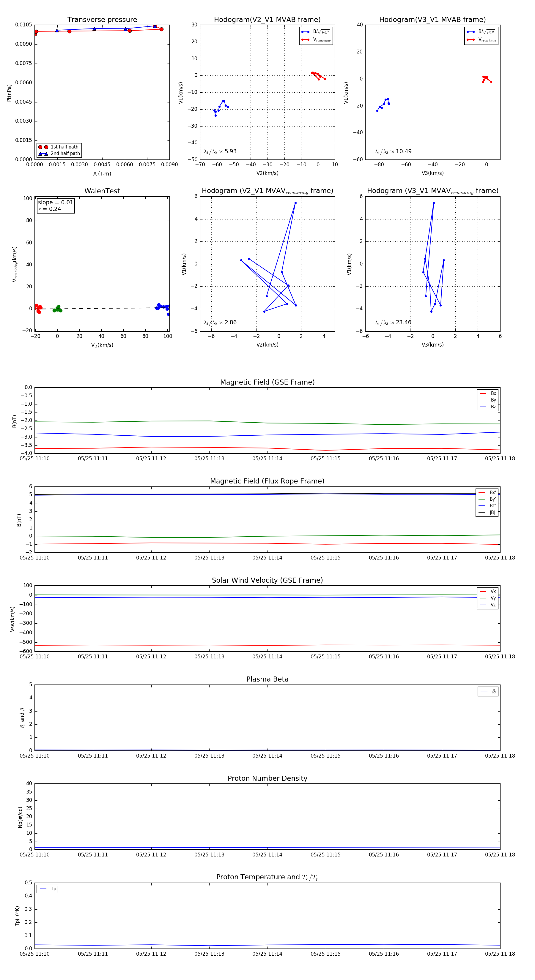Click 'Magnetic Field (GSE Frame)' title
The image size is (535, 980).
267,382
